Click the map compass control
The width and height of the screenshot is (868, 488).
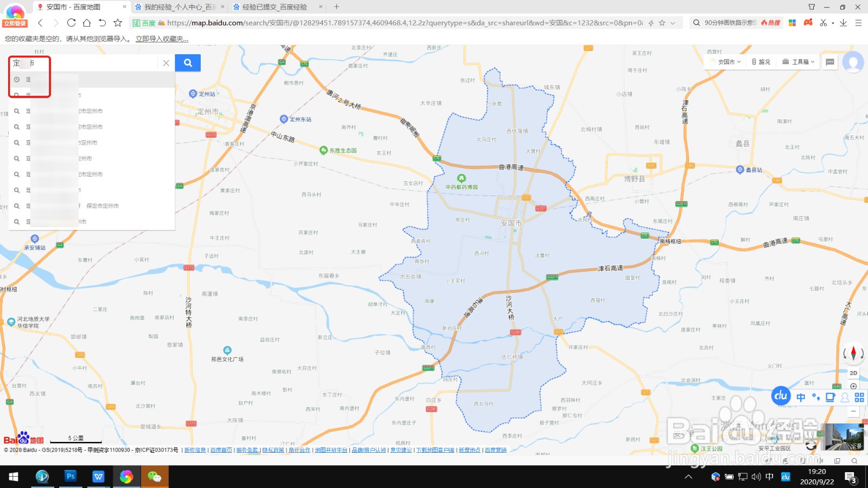pyautogui.click(x=853, y=354)
